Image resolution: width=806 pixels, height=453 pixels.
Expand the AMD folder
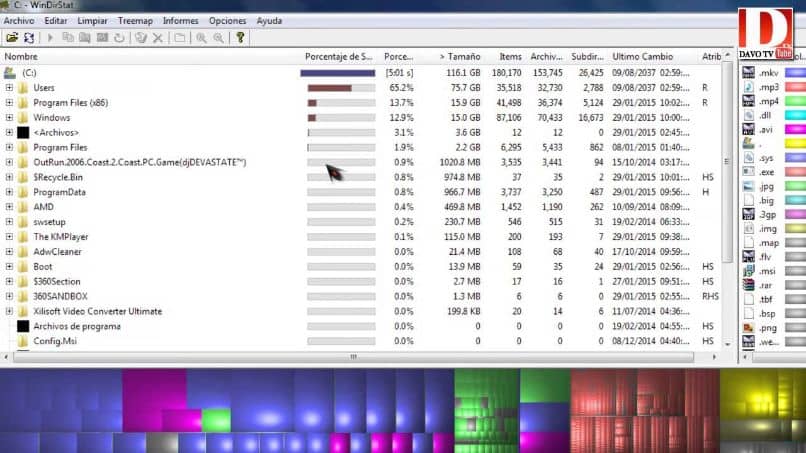(x=9, y=207)
